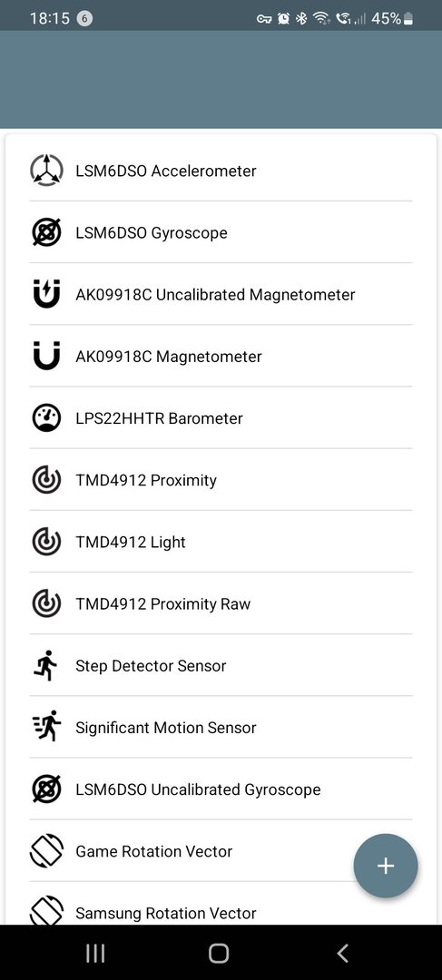Select LSM6DSO Uncalibrated Gyroscope entry
Image resolution: width=442 pixels, height=980 pixels.
pyautogui.click(x=221, y=789)
